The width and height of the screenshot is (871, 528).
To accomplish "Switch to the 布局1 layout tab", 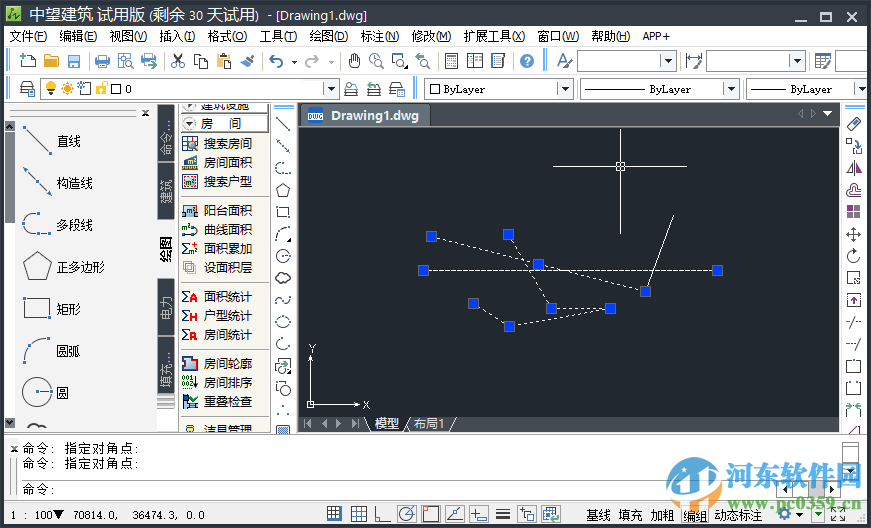I will [x=429, y=424].
